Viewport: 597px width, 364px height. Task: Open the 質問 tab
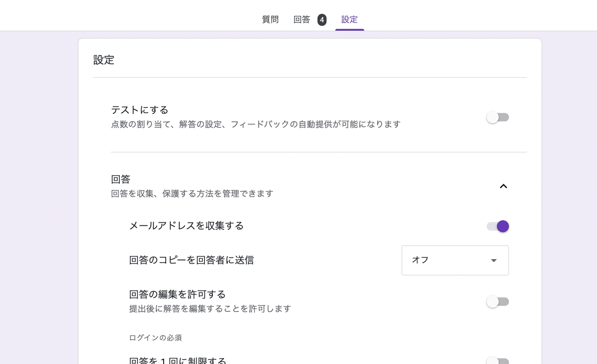[270, 20]
